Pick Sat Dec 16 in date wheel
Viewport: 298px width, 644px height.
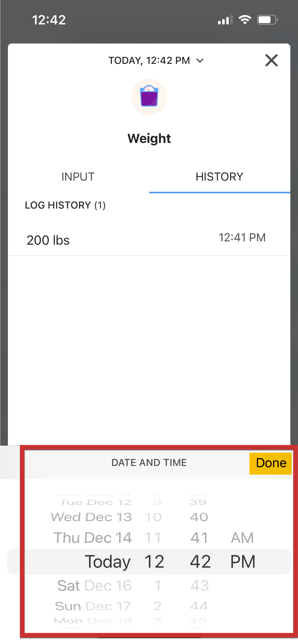pyautogui.click(x=95, y=586)
